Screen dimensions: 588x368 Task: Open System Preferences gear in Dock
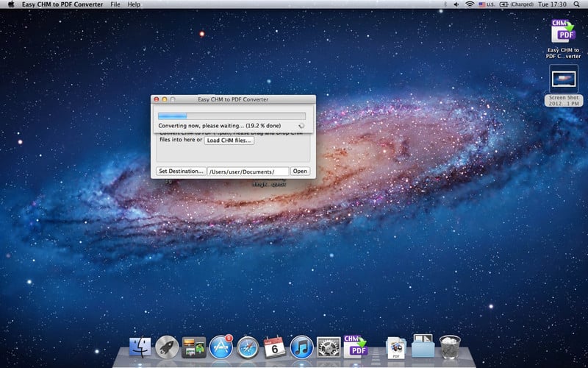[329, 347]
